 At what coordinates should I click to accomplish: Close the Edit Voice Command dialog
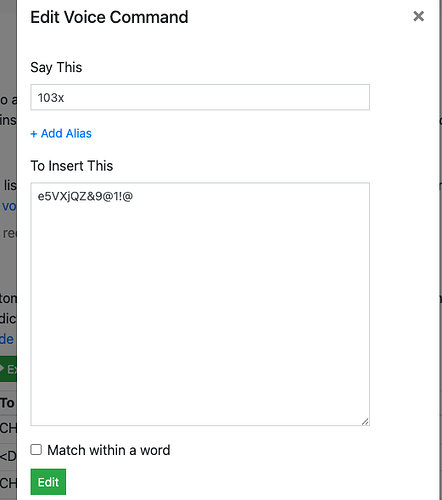418,16
